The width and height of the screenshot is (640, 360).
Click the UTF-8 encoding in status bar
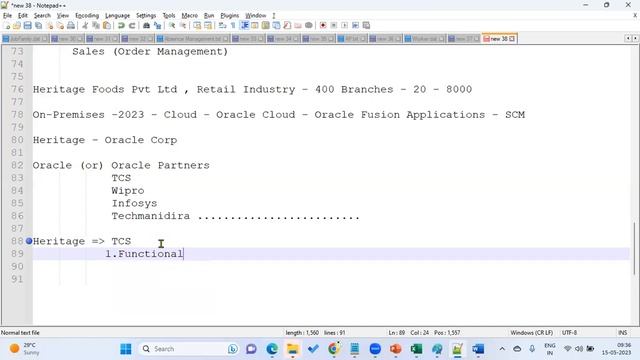click(569, 333)
